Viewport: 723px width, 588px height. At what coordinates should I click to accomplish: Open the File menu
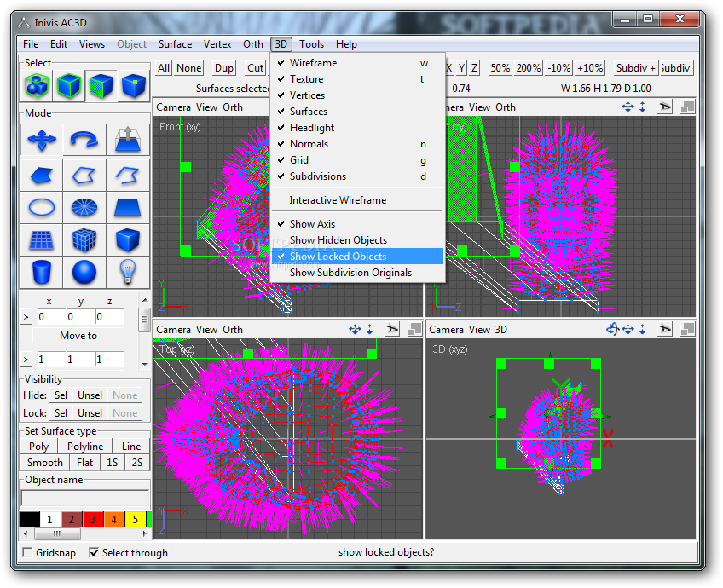pos(31,44)
